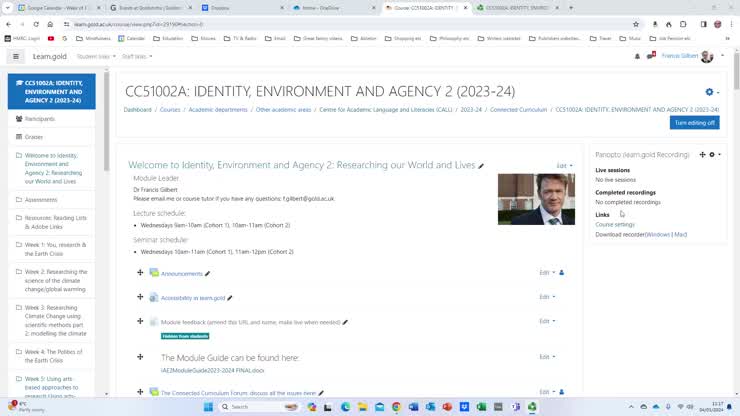Open the Course settings link in Panopto
This screenshot has height=416, width=740.
click(615, 225)
